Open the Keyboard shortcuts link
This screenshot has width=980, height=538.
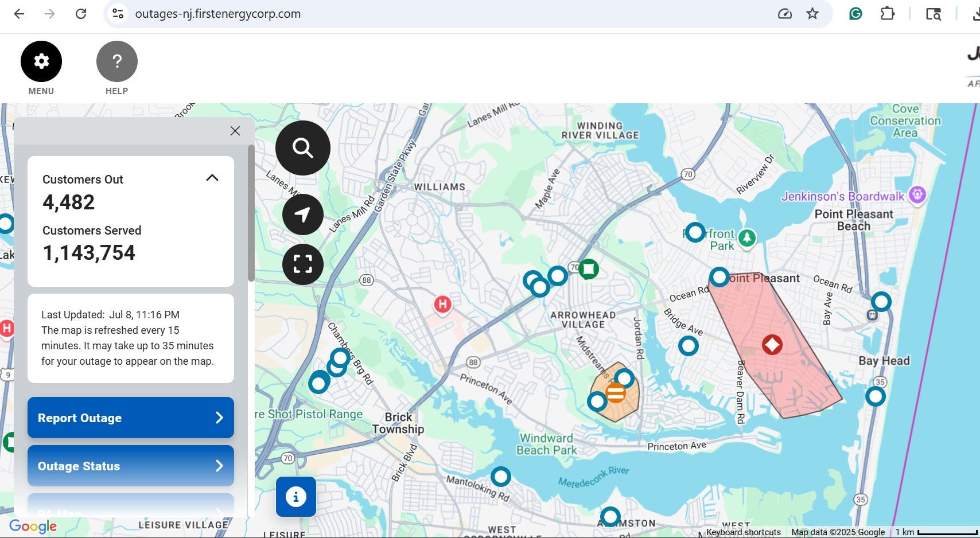tap(744, 532)
